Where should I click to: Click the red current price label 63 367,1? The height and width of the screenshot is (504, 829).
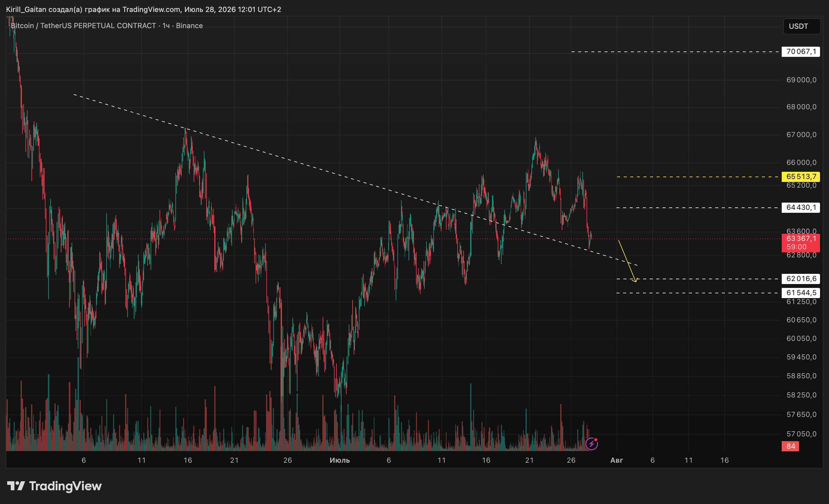coord(801,239)
